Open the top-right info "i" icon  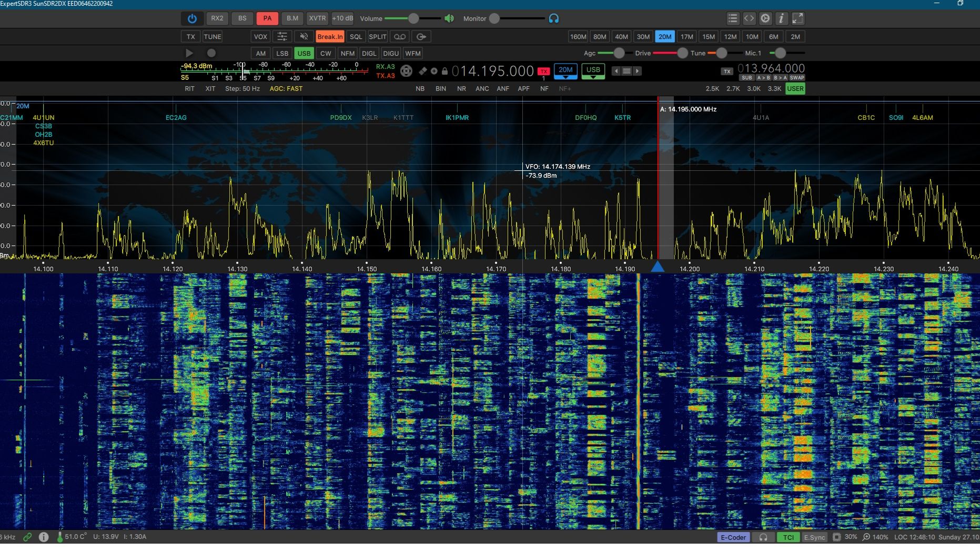782,18
